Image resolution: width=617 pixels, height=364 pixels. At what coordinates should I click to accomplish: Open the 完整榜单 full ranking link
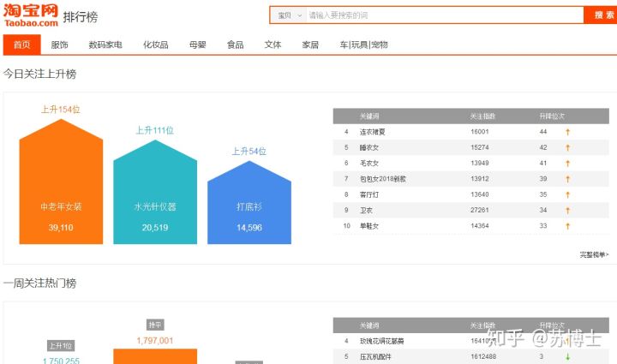[594, 254]
